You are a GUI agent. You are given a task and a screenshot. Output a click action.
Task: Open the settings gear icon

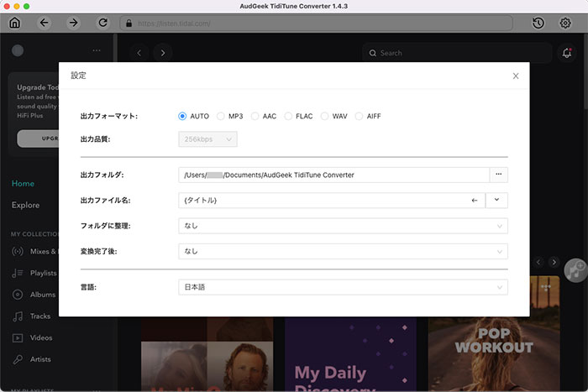coord(565,23)
